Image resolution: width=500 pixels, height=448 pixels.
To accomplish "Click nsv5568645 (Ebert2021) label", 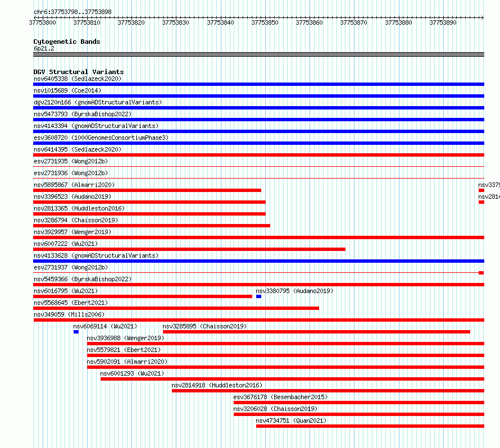I will click(x=71, y=303).
